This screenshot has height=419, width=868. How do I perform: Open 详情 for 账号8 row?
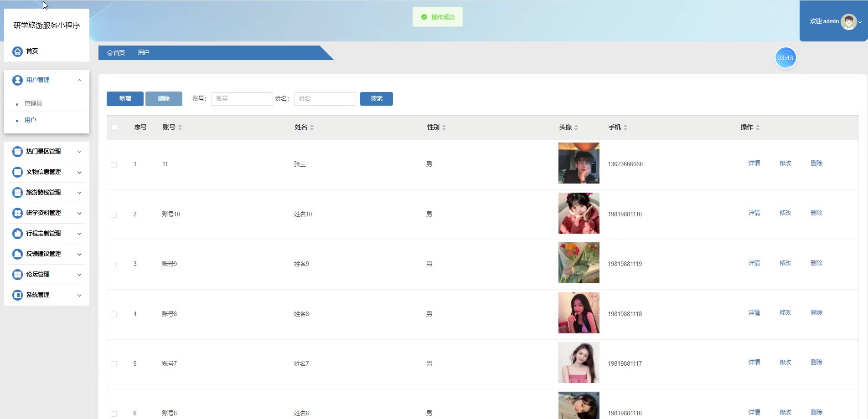754,312
